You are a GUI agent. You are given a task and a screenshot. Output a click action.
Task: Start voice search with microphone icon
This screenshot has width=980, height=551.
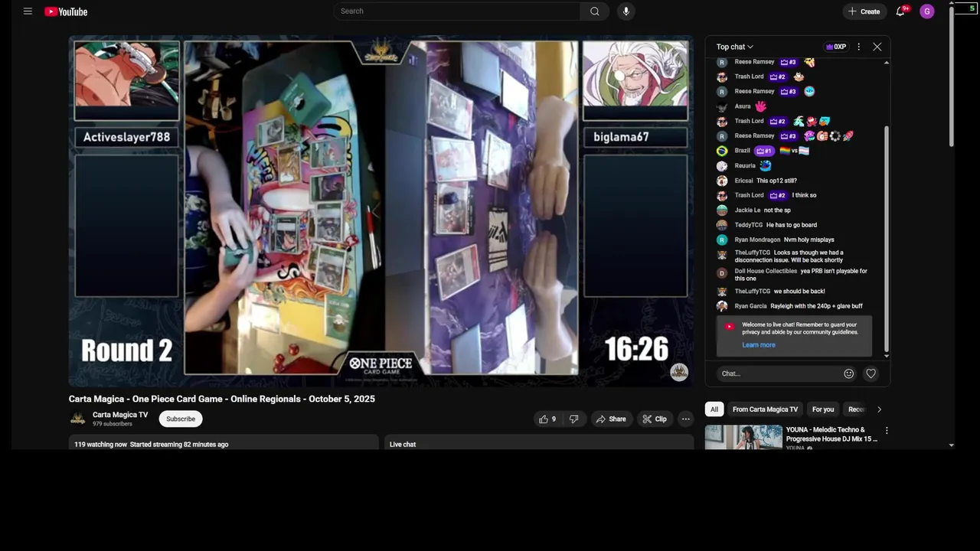(x=626, y=11)
